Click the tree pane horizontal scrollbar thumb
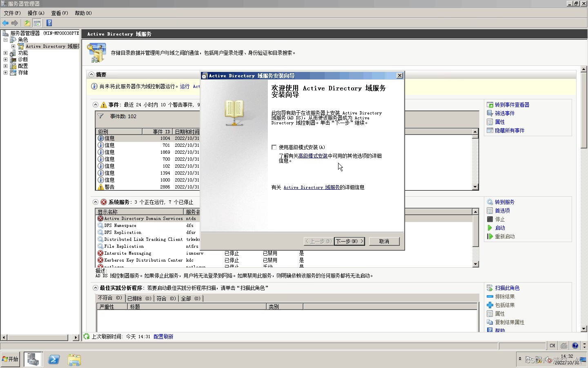 click(x=37, y=338)
